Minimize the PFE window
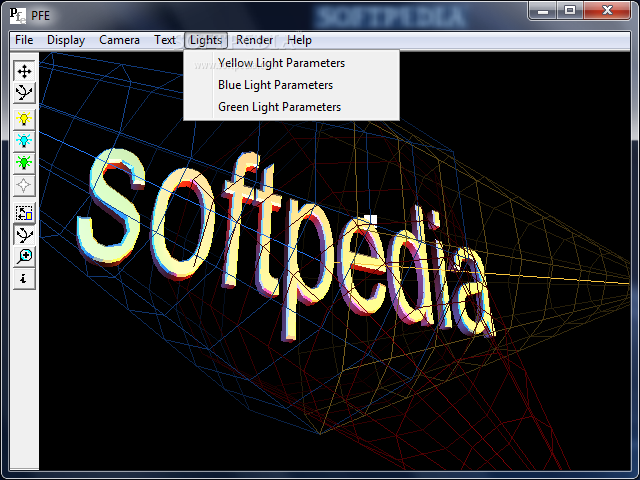The height and width of the screenshot is (480, 640). 542,11
